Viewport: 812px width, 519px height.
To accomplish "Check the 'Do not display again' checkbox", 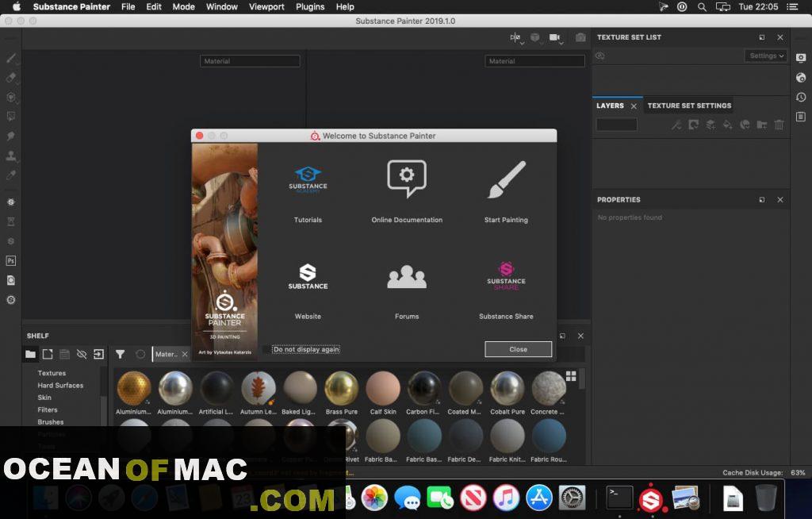I will [266, 349].
